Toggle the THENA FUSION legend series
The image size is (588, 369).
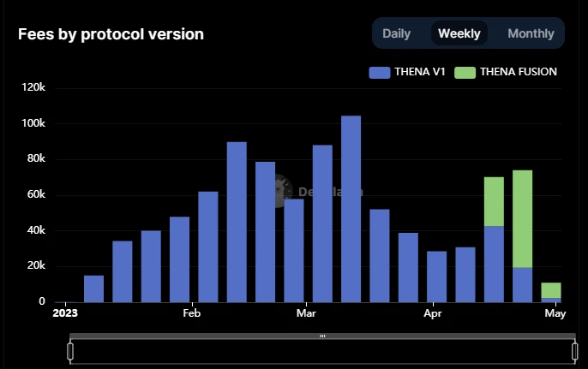pos(506,72)
